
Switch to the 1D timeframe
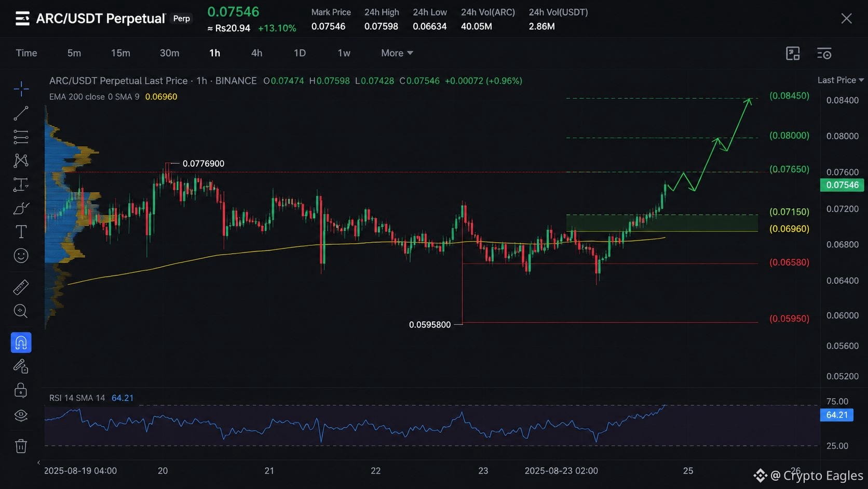(x=300, y=53)
